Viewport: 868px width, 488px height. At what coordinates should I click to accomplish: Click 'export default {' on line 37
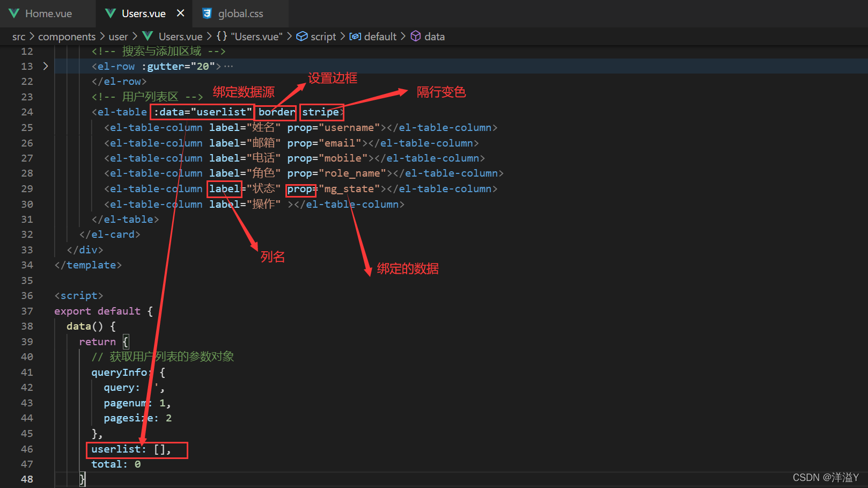coord(104,311)
